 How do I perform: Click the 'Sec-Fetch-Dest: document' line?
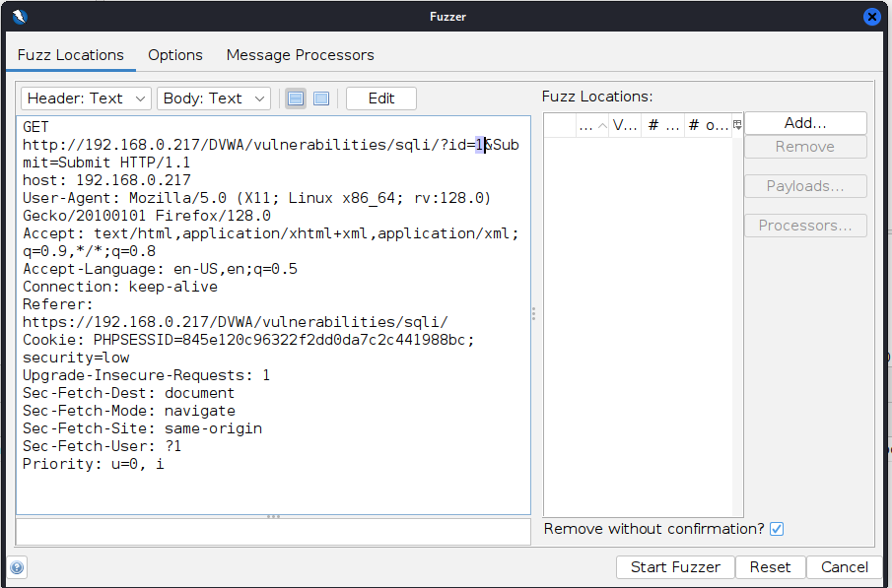click(128, 393)
